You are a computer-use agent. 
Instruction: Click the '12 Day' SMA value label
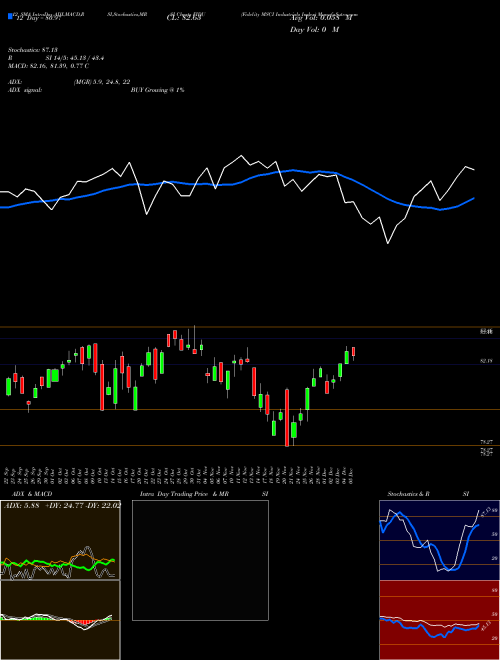(38, 18)
